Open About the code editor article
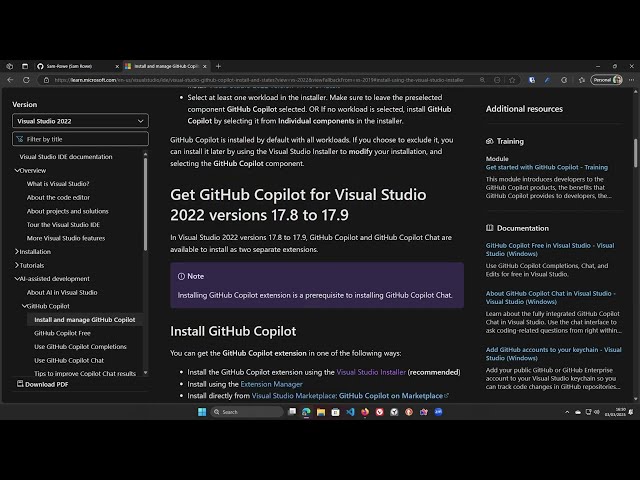 point(58,197)
